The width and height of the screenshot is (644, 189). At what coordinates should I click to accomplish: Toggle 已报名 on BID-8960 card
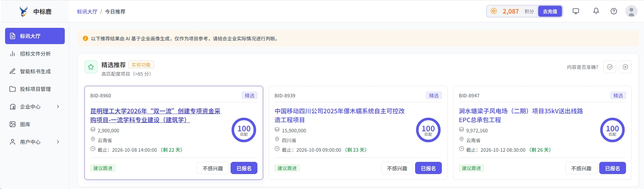coord(244,168)
